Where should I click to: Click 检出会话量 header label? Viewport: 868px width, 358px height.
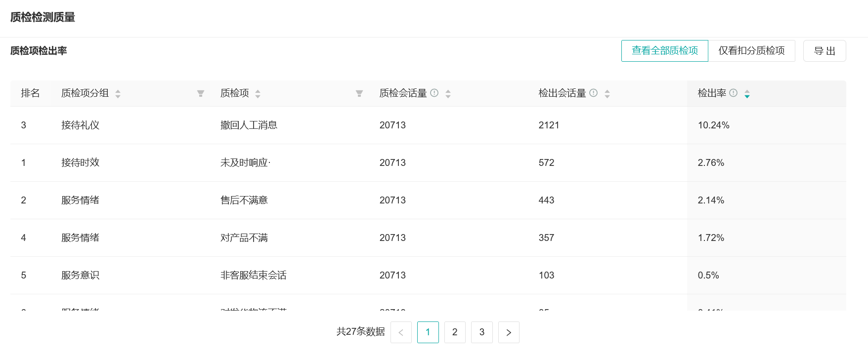562,93
